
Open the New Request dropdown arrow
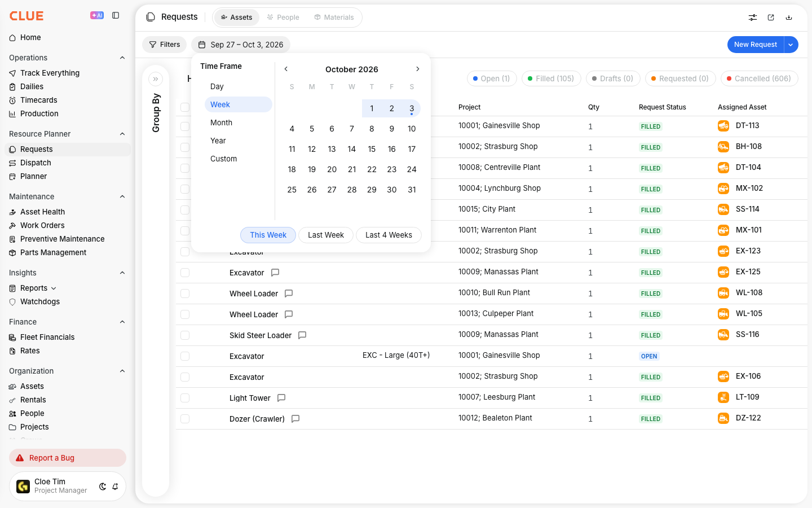pos(791,45)
